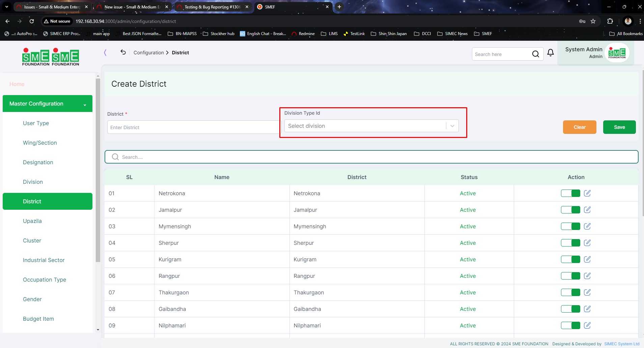Open saved passwords key icon
644x348 pixels.
582,21
